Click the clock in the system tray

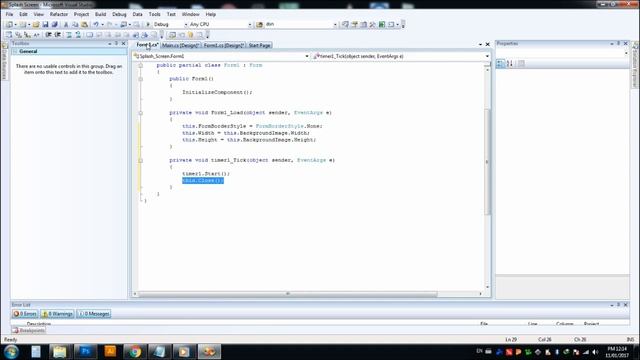click(x=617, y=352)
